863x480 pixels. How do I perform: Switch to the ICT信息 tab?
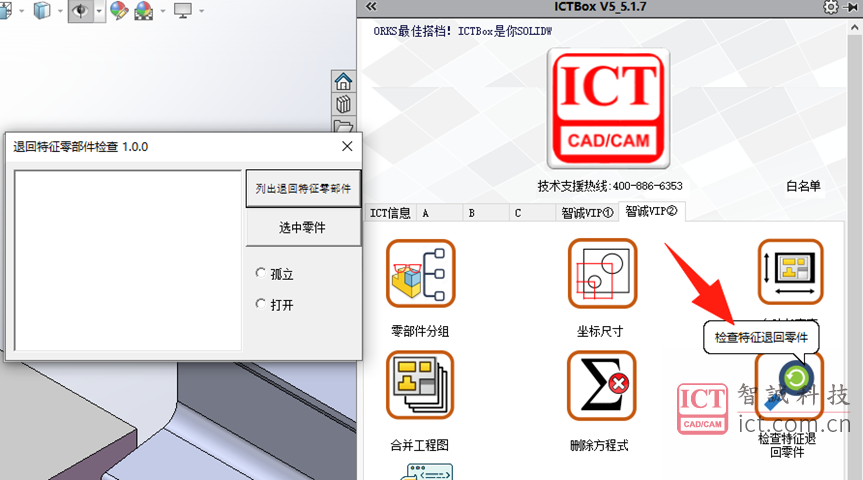[390, 213]
